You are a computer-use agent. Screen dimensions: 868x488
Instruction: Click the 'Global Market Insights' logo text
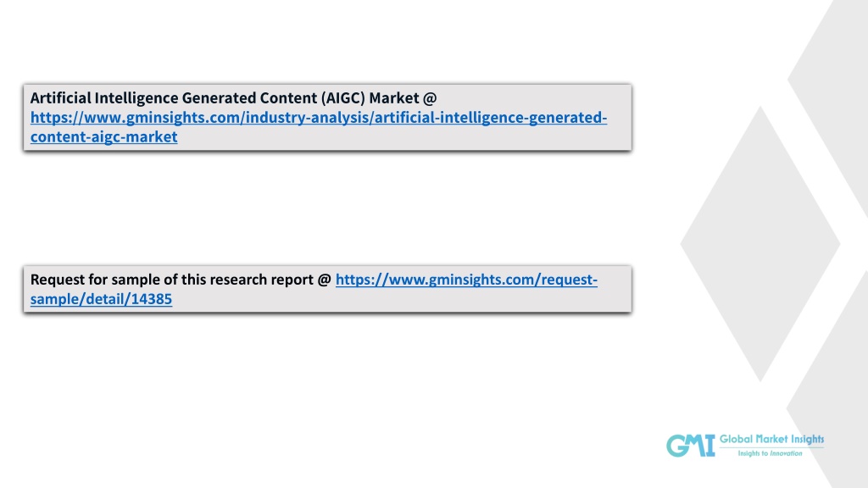coord(771,439)
